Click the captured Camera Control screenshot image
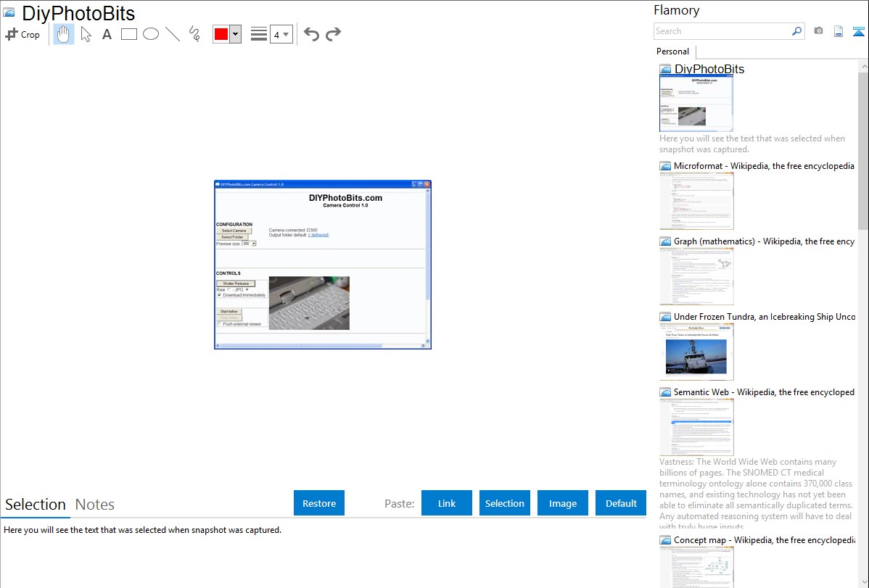The height and width of the screenshot is (588, 869). tap(323, 265)
